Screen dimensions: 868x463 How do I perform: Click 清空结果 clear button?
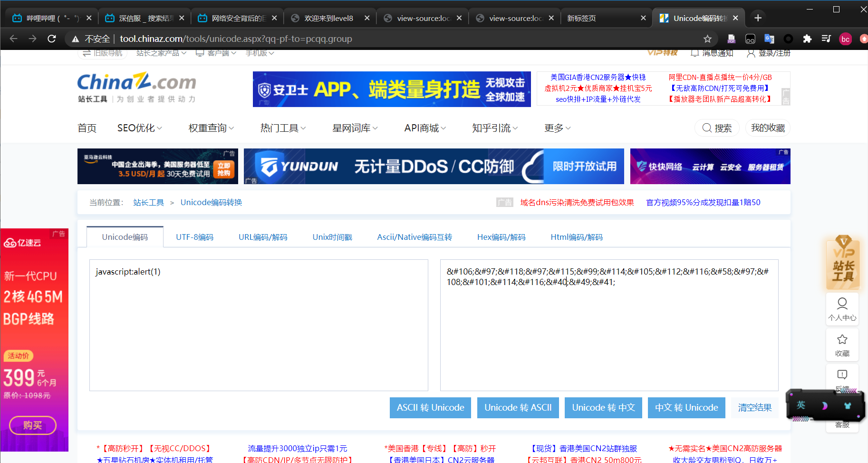(x=755, y=408)
